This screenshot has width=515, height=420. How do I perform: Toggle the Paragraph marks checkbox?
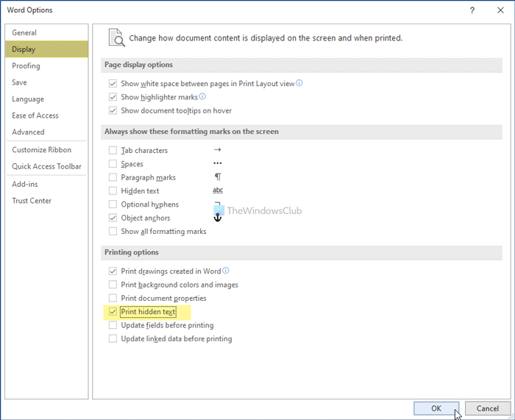[x=113, y=178]
